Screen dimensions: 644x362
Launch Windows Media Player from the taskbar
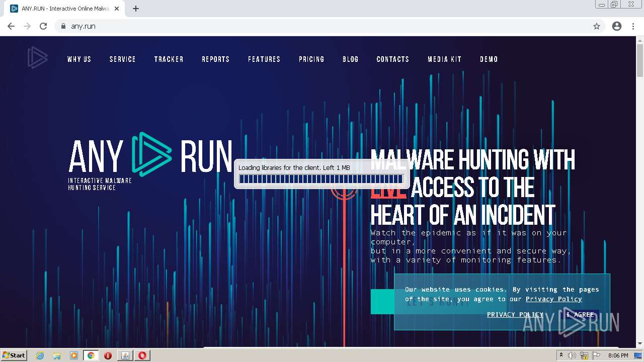tap(74, 355)
